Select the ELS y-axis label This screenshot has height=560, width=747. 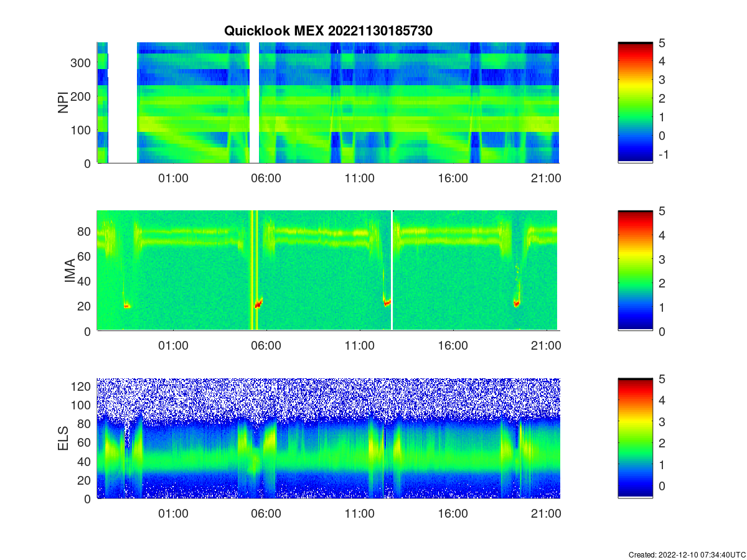(63, 438)
